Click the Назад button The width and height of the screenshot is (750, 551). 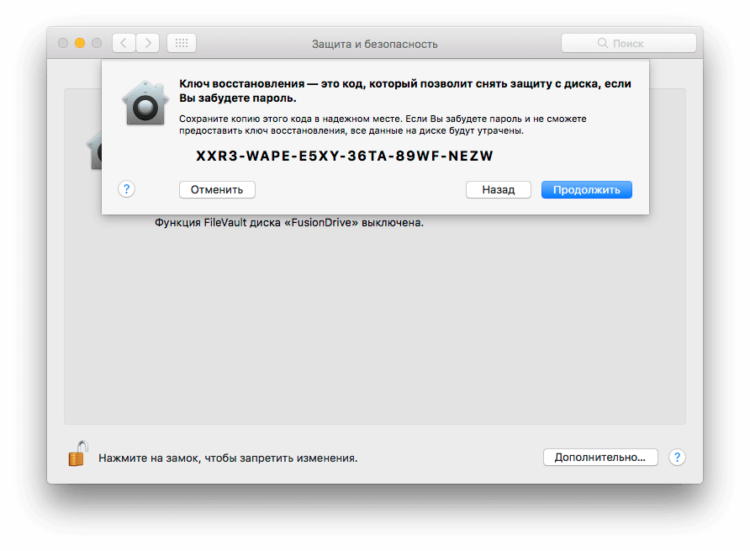[x=498, y=190]
